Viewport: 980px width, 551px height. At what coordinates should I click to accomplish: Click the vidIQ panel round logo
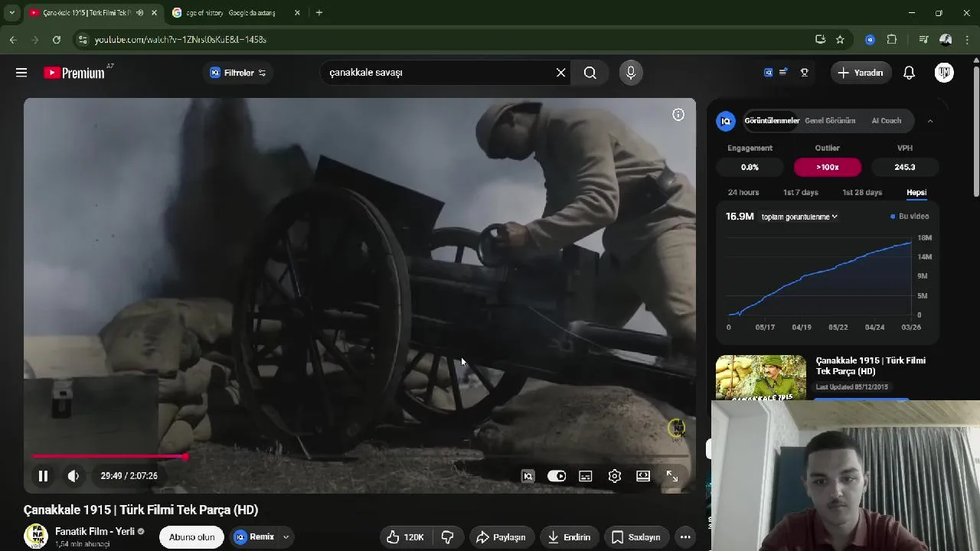726,121
